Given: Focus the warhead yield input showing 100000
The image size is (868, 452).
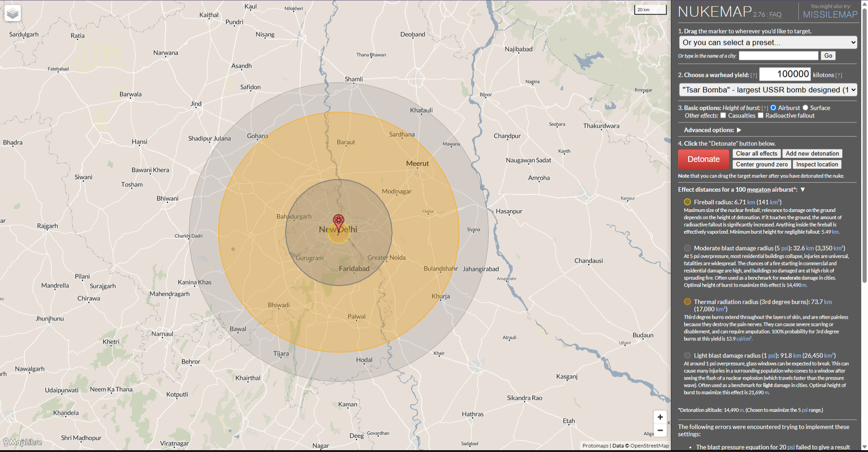Looking at the screenshot, I should (785, 74).
